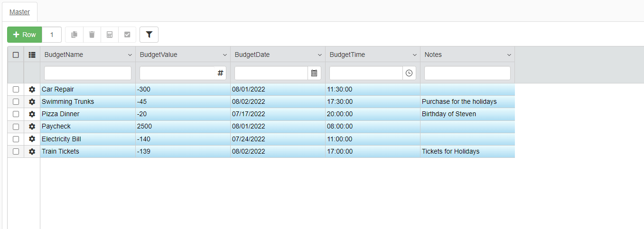Click the BudgetName filter text field
This screenshot has width=644, height=229.
(88, 73)
